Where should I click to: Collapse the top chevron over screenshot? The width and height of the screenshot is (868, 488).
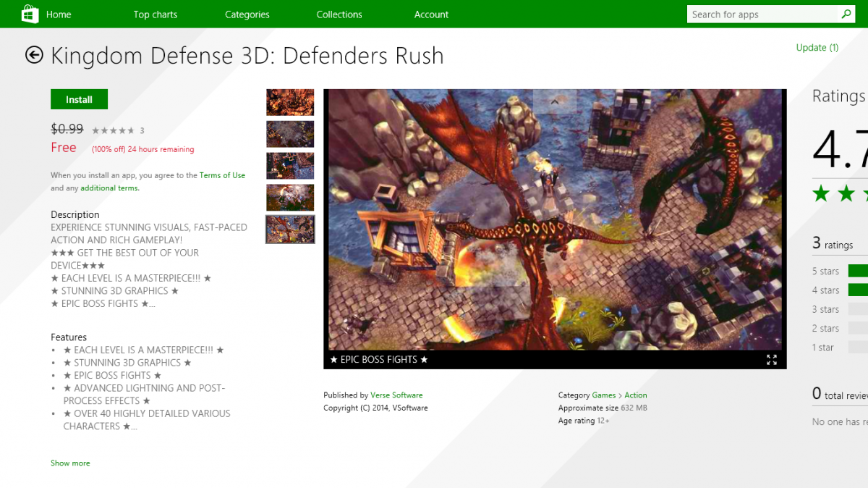point(555,101)
